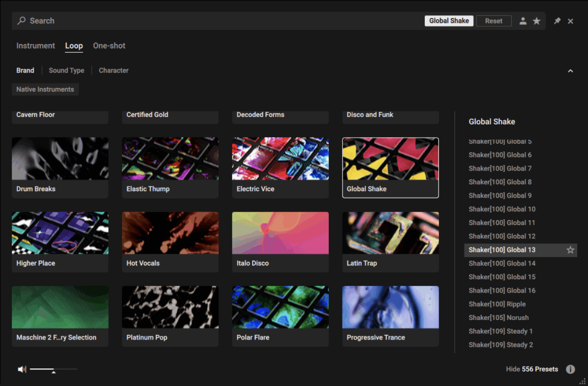Select the Native Instruments brand tag
The image size is (588, 386).
point(45,90)
